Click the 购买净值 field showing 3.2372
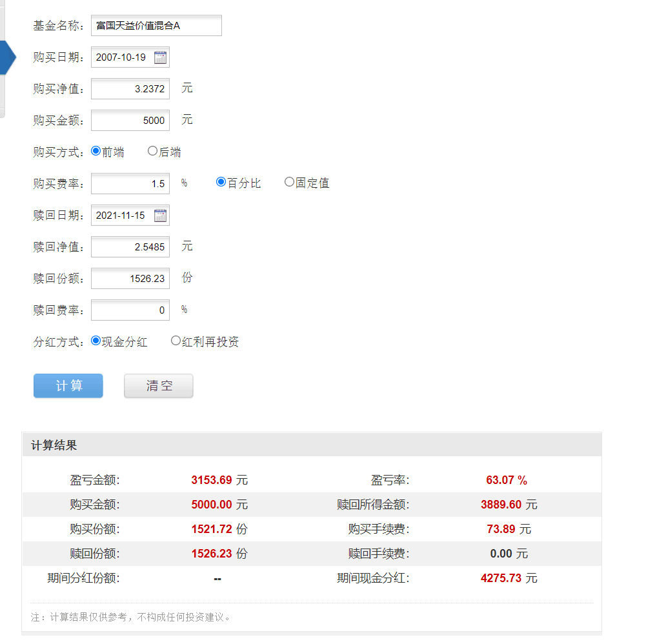Screen dimensions: 646x644 (x=130, y=88)
